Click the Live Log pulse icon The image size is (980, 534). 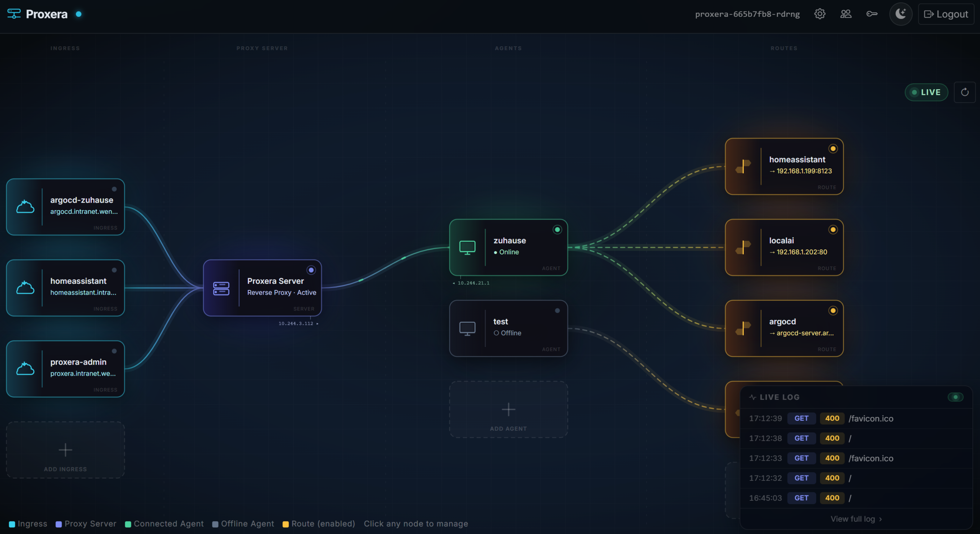pos(753,397)
